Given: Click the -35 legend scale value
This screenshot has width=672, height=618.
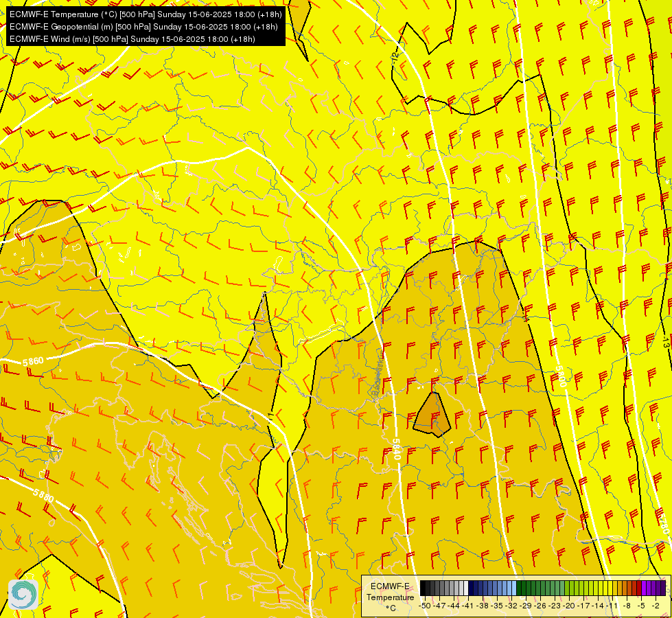Looking at the screenshot, I should (x=497, y=606).
